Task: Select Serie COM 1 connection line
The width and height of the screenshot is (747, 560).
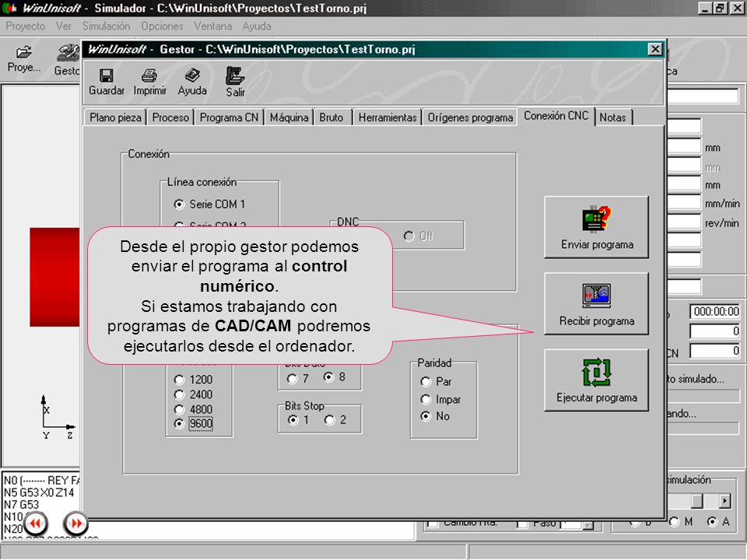Action: pyautogui.click(x=210, y=205)
